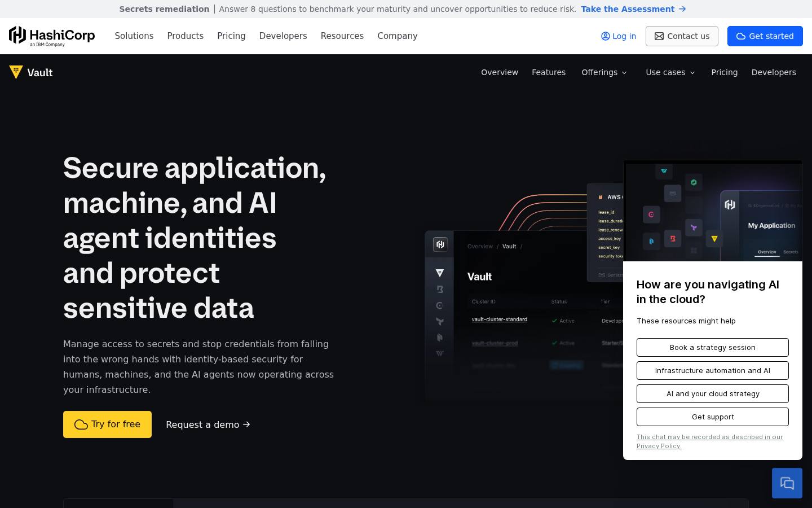Image resolution: width=812 pixels, height=508 pixels.
Task: Go to Vault Overview tab
Action: [x=500, y=72]
